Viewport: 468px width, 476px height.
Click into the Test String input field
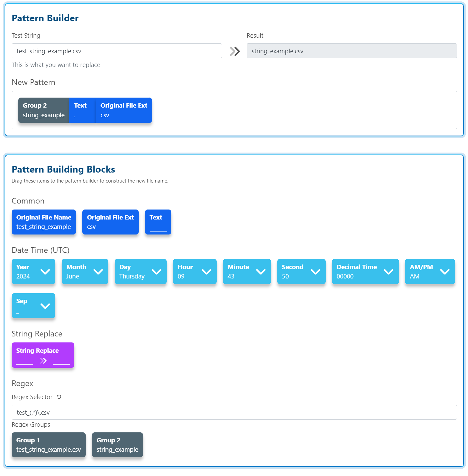pyautogui.click(x=117, y=51)
